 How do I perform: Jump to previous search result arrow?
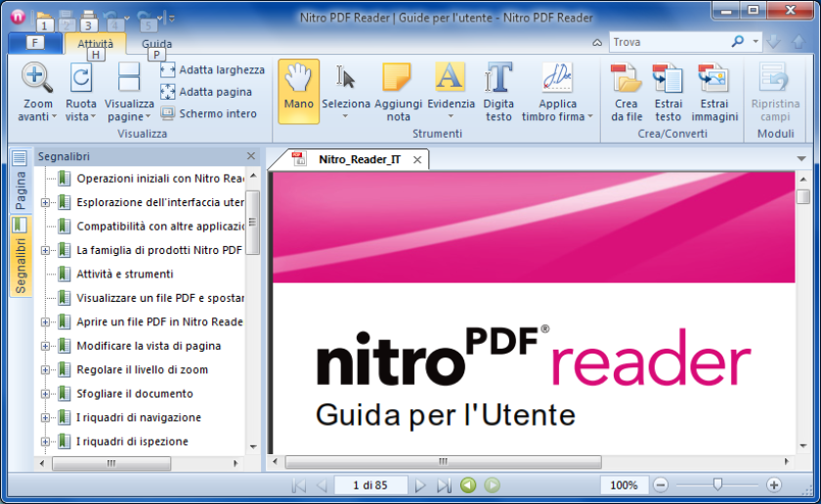tap(799, 42)
